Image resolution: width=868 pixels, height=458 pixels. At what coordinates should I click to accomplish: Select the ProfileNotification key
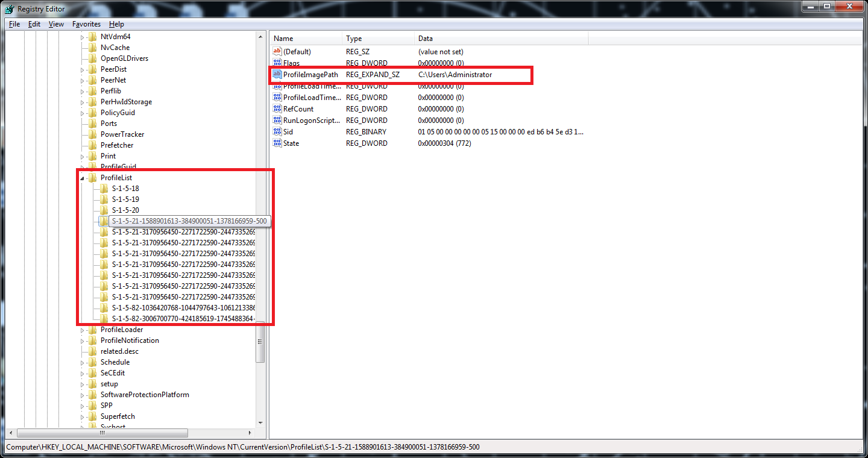coord(130,340)
